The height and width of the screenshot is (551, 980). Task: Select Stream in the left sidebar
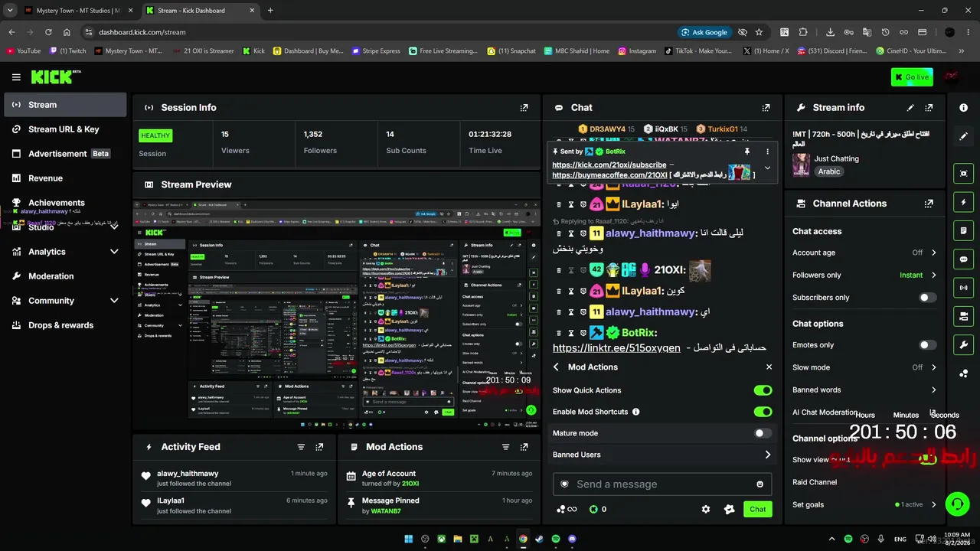coord(65,105)
